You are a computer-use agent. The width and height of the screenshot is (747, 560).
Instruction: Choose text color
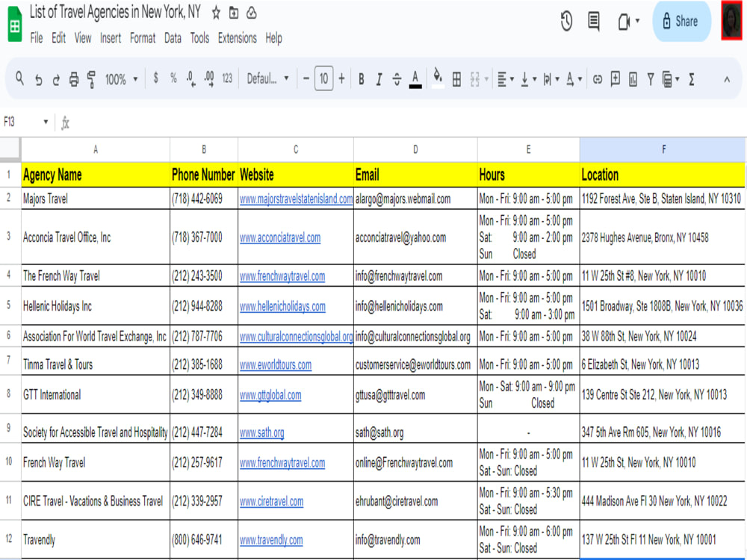[415, 79]
